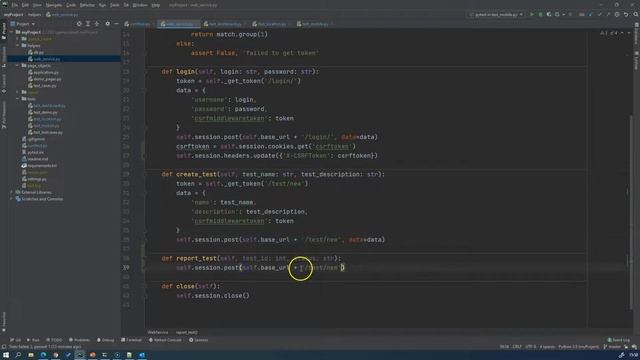Image resolution: width=640 pixels, height=360 pixels.
Task: Click the UTF-8 encoding status bar entry
Action: [531, 347]
